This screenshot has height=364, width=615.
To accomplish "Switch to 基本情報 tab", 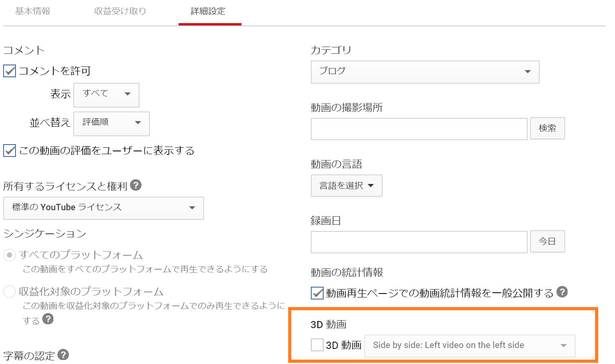I will pyautogui.click(x=33, y=12).
